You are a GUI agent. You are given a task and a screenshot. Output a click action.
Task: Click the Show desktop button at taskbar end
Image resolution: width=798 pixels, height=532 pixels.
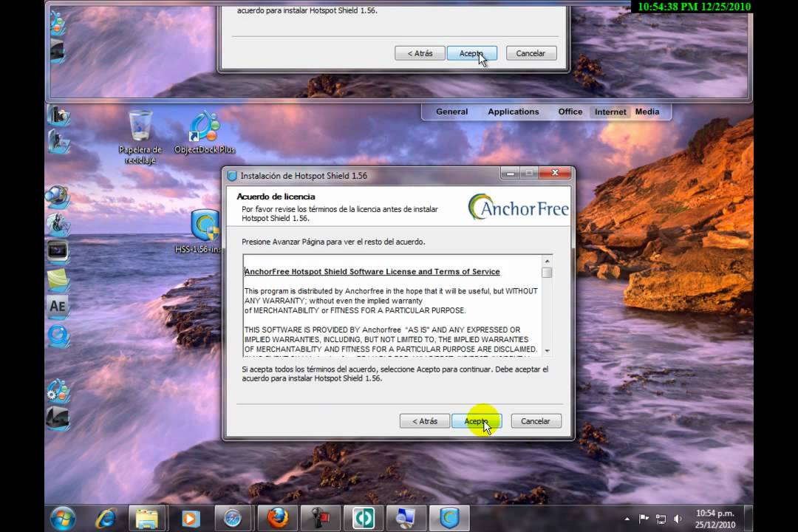(x=748, y=518)
